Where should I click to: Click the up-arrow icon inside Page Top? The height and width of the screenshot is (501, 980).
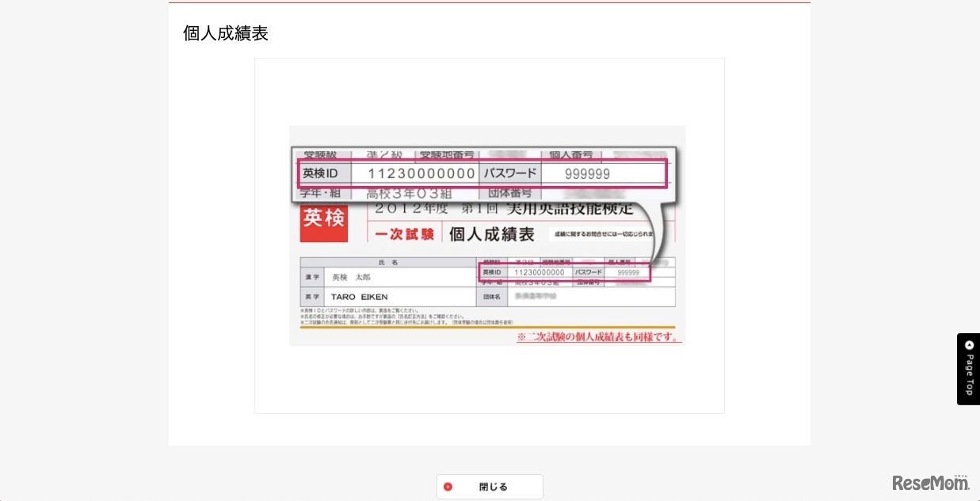pyautogui.click(x=969, y=345)
